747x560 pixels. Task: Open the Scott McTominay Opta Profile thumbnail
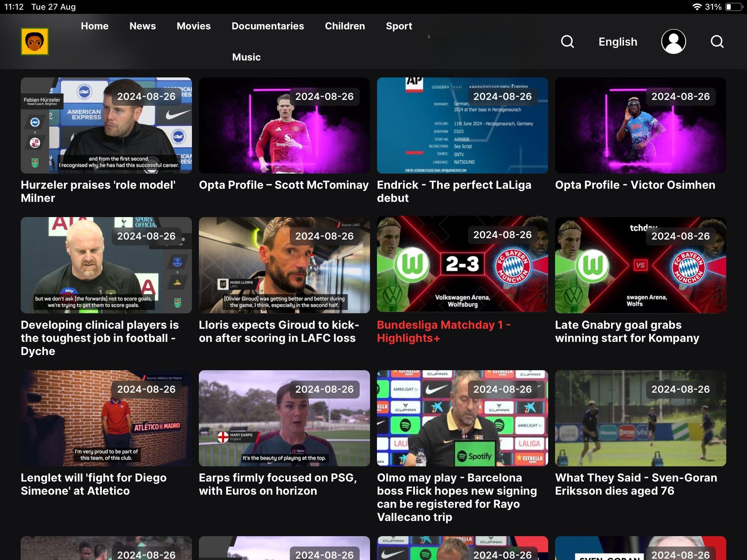284,125
